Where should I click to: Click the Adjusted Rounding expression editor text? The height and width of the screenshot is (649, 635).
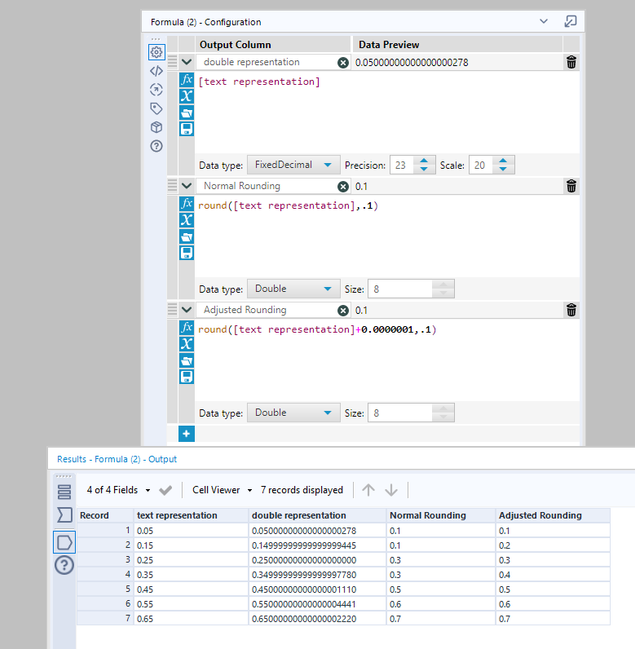pyautogui.click(x=317, y=330)
